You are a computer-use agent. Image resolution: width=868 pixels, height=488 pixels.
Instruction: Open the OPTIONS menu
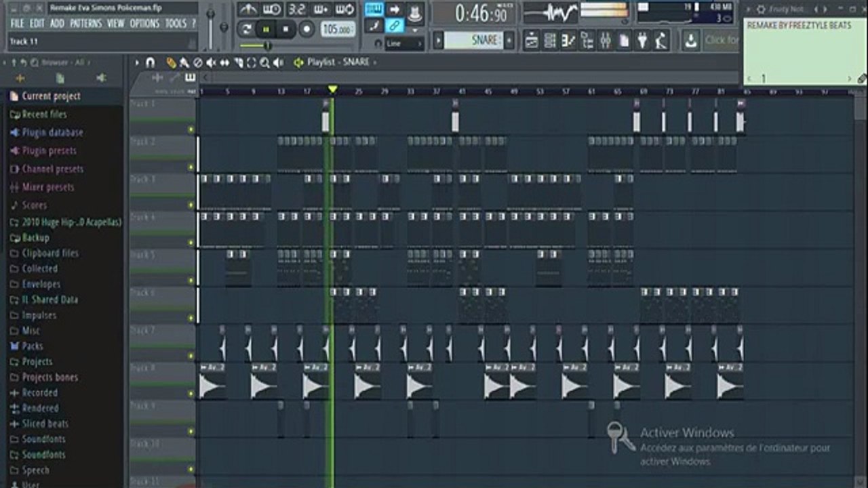[x=144, y=24]
